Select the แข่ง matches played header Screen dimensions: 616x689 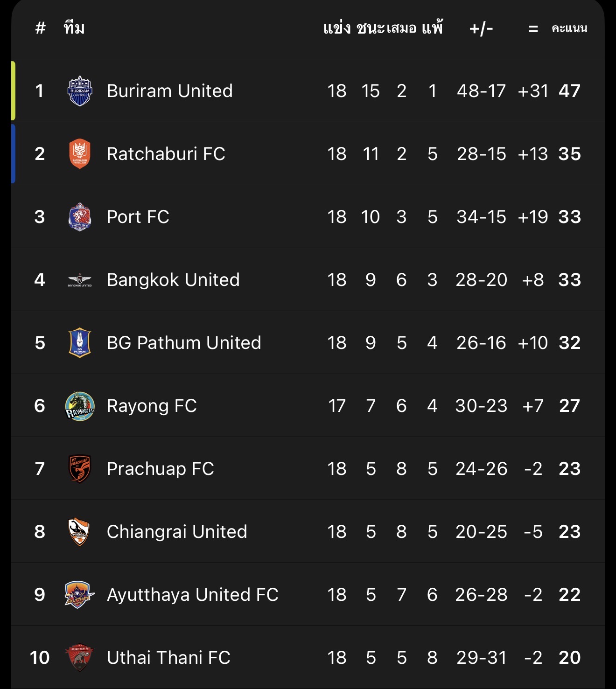coord(337,28)
